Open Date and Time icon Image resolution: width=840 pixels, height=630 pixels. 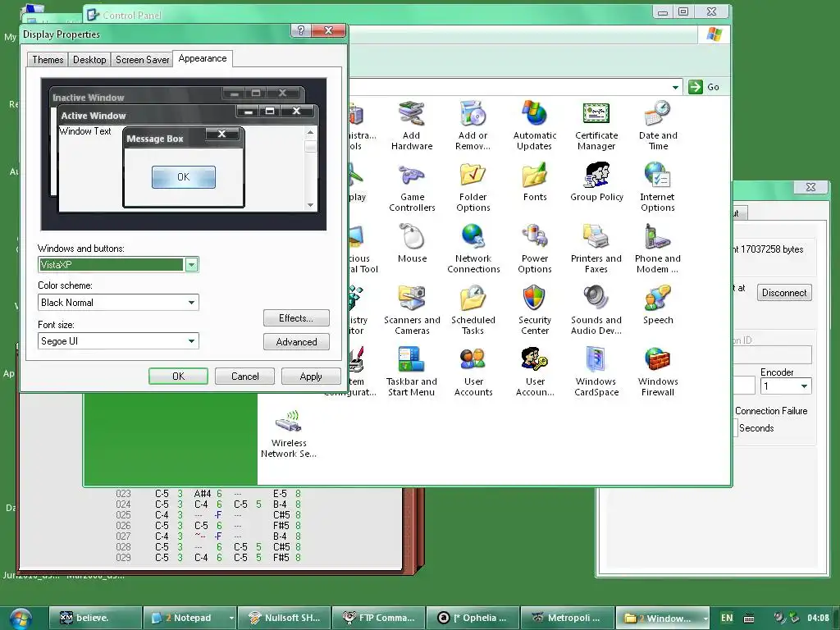[x=658, y=126]
